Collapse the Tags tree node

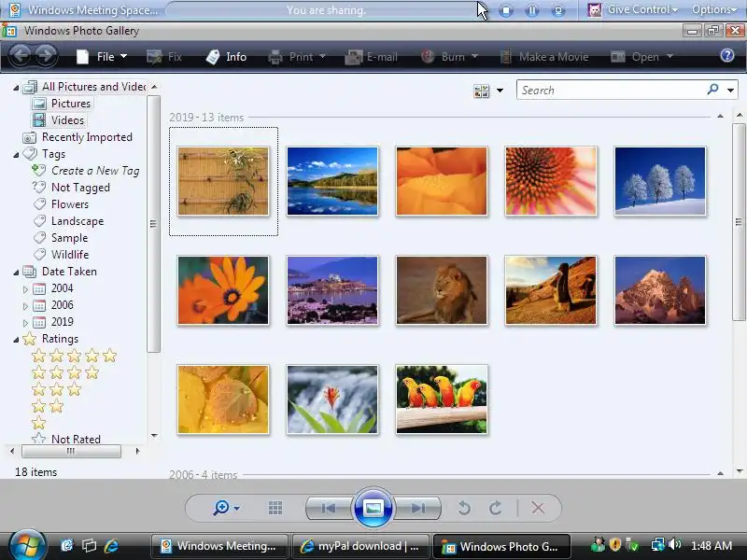(16, 155)
